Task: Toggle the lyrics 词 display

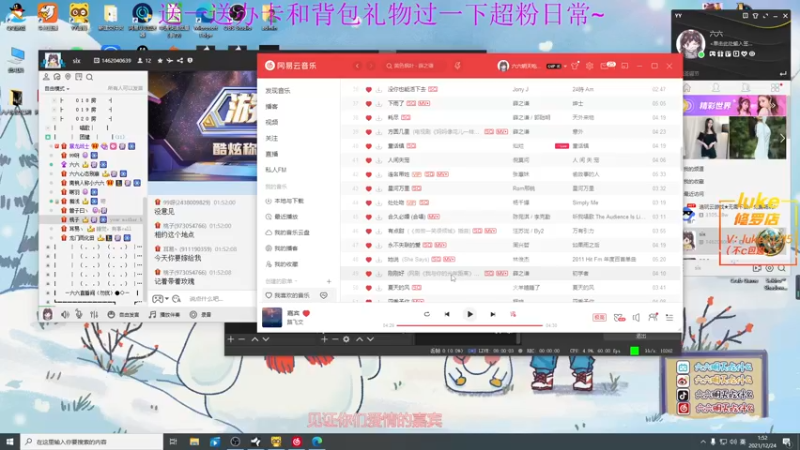Action: click(513, 314)
